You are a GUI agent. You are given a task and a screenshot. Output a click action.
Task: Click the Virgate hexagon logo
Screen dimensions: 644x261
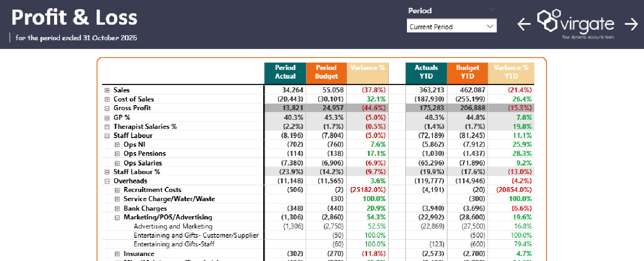[x=548, y=20]
